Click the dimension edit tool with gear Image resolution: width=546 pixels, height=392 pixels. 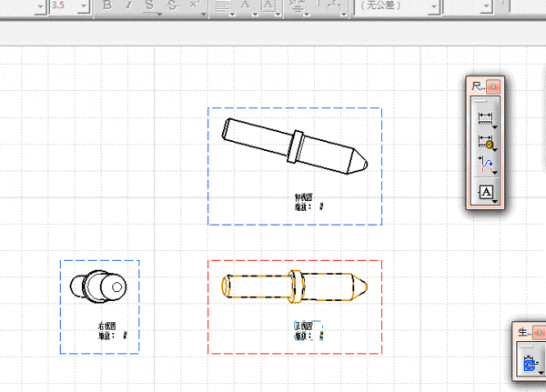click(x=485, y=142)
